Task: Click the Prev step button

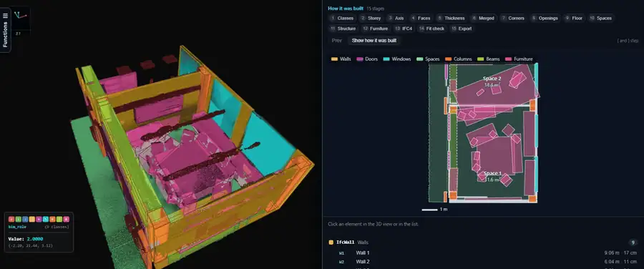Action: pos(337,41)
